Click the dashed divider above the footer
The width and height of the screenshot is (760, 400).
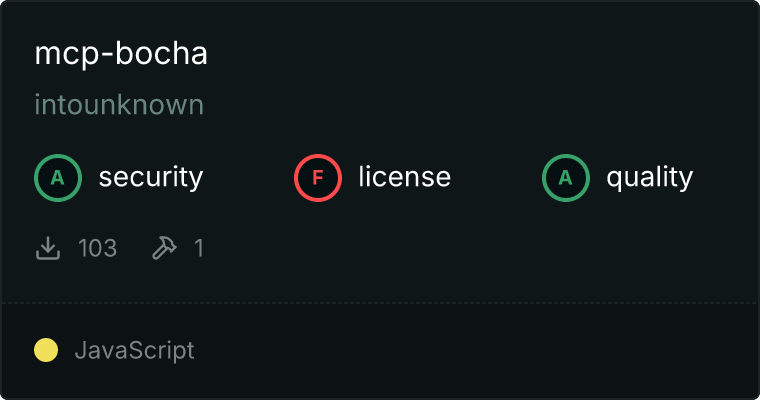point(380,302)
